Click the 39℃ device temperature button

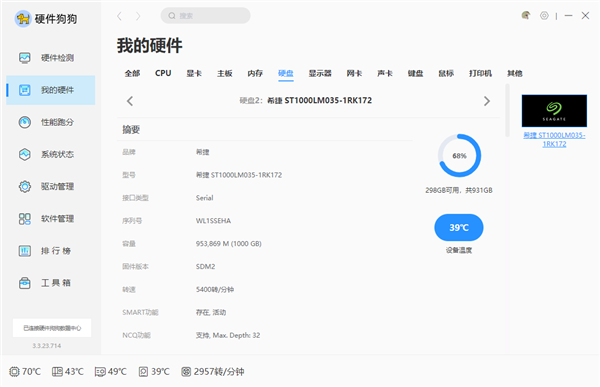pos(459,227)
